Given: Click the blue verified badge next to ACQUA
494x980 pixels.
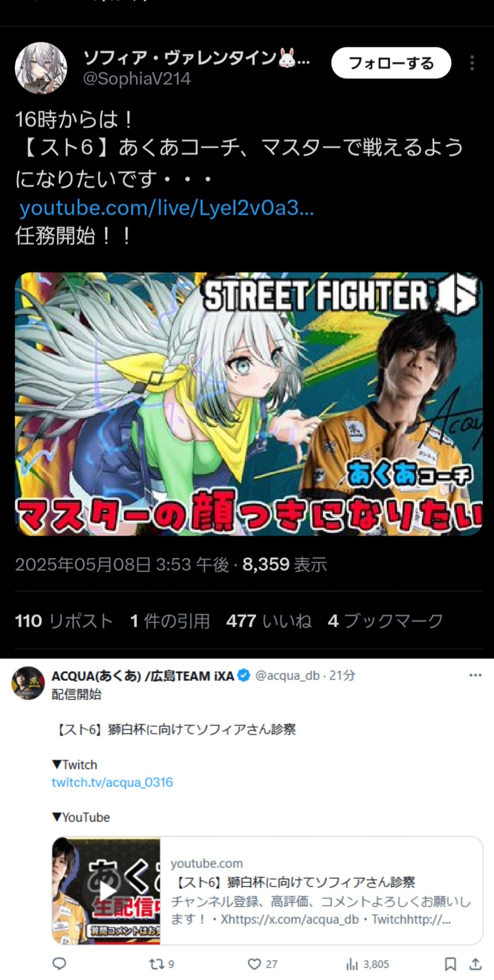Looking at the screenshot, I should coord(244,676).
